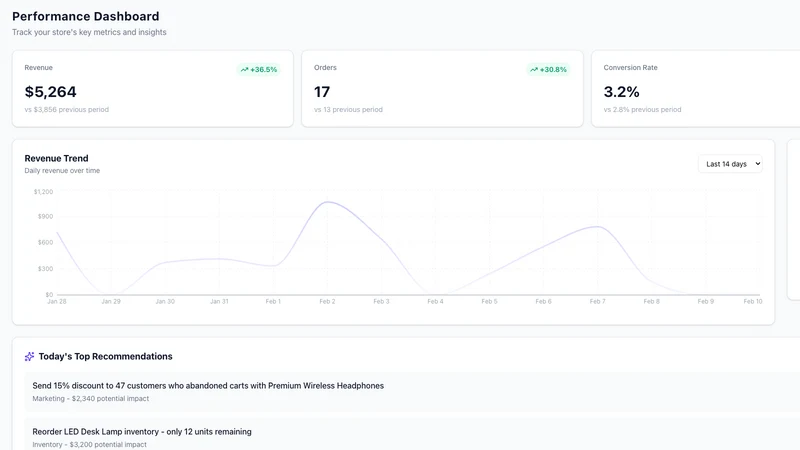Click the Revenue Trend chart title

pyautogui.click(x=56, y=158)
